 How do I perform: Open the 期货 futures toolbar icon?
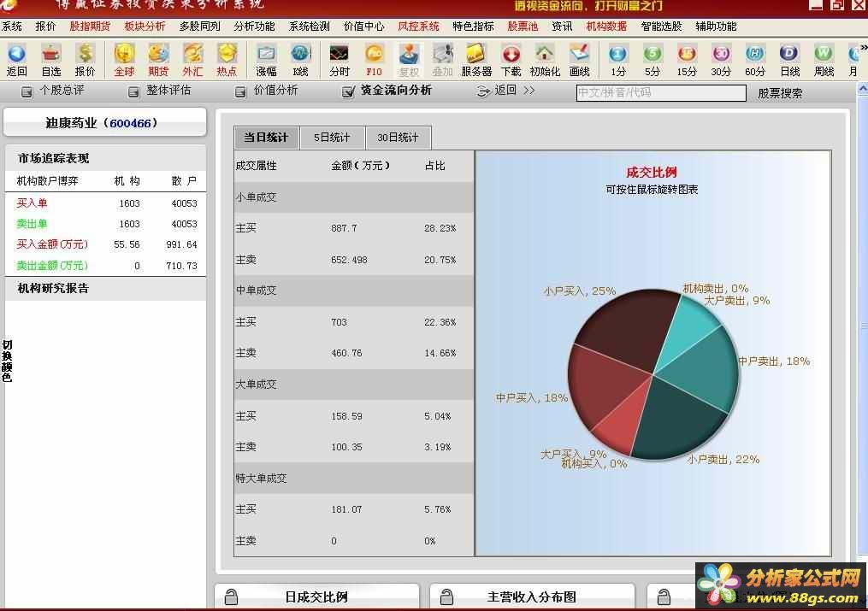point(158,61)
